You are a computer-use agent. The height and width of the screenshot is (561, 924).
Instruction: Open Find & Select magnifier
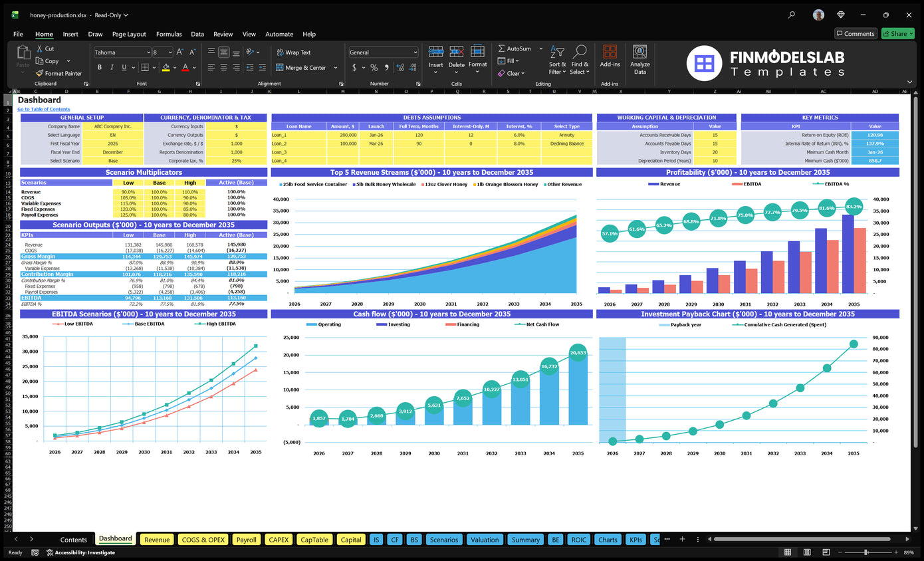[x=580, y=60]
